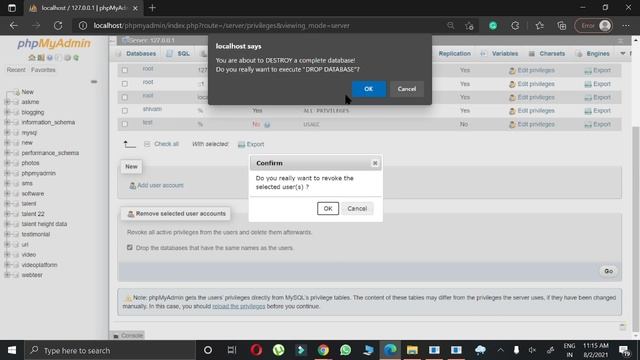Expand the mysql database tree node
The image size is (640, 360).
7,133
